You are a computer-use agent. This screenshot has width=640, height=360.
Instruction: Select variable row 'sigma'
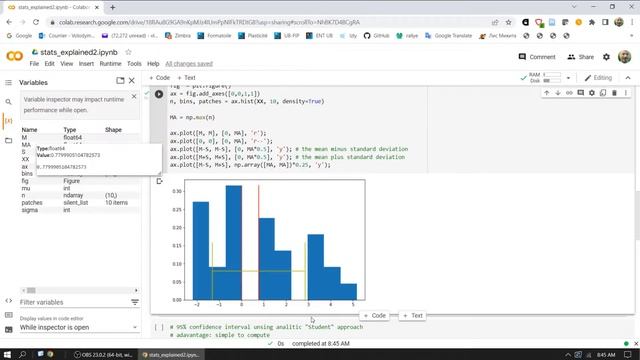pos(80,210)
